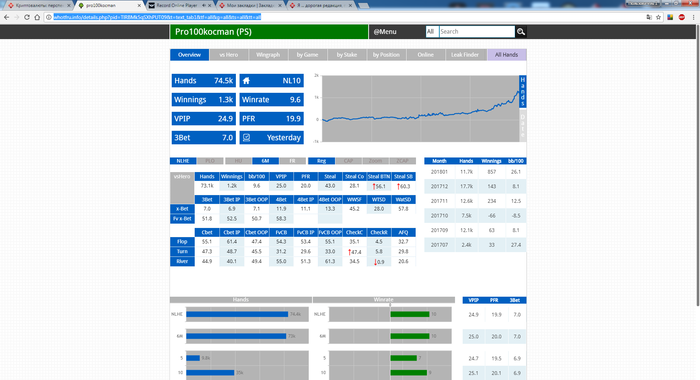Click the Steal BTN column header
The height and width of the screenshot is (380, 700).
tap(379, 176)
